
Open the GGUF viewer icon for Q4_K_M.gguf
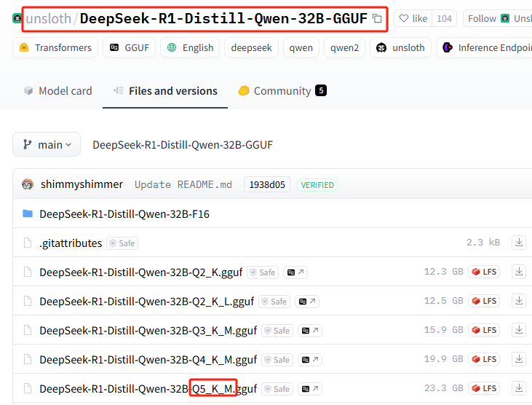pyautogui.click(x=310, y=360)
